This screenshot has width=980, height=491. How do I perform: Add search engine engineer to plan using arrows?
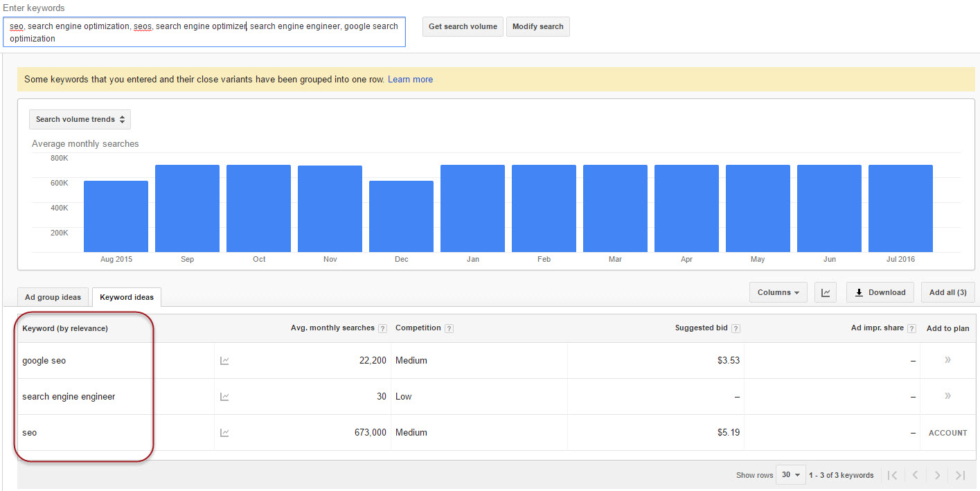click(x=947, y=396)
